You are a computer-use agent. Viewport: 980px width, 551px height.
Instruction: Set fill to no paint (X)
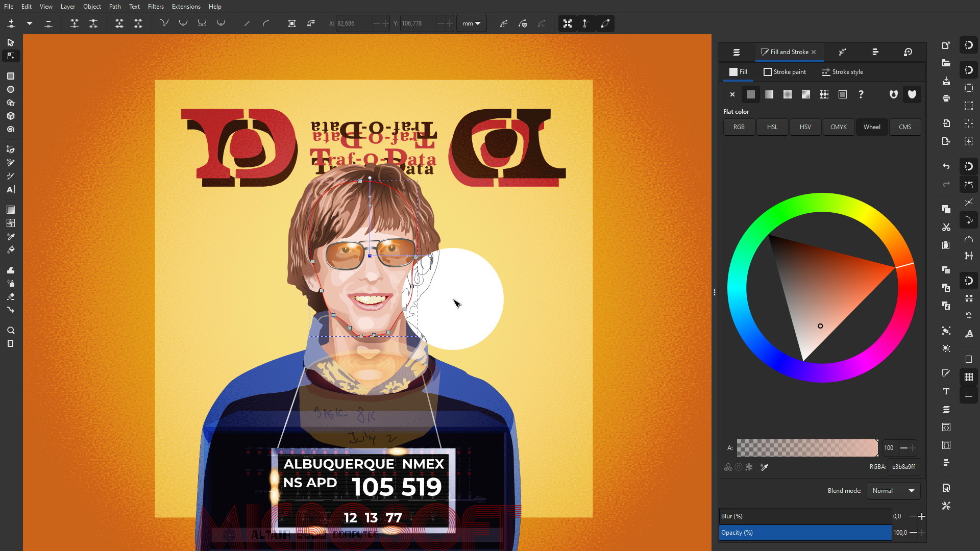732,94
